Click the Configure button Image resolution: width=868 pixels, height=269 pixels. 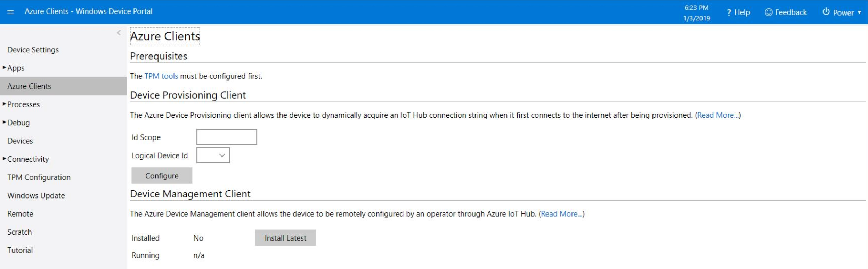(161, 175)
